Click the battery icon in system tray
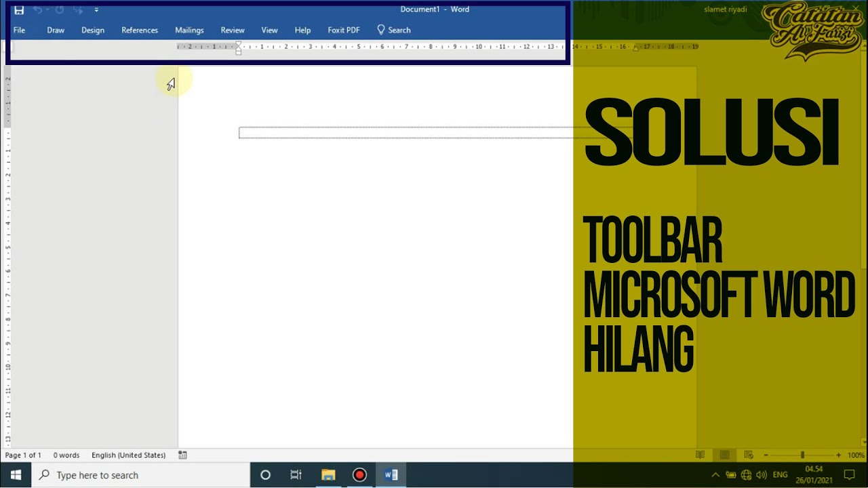The image size is (868, 488). tap(731, 475)
